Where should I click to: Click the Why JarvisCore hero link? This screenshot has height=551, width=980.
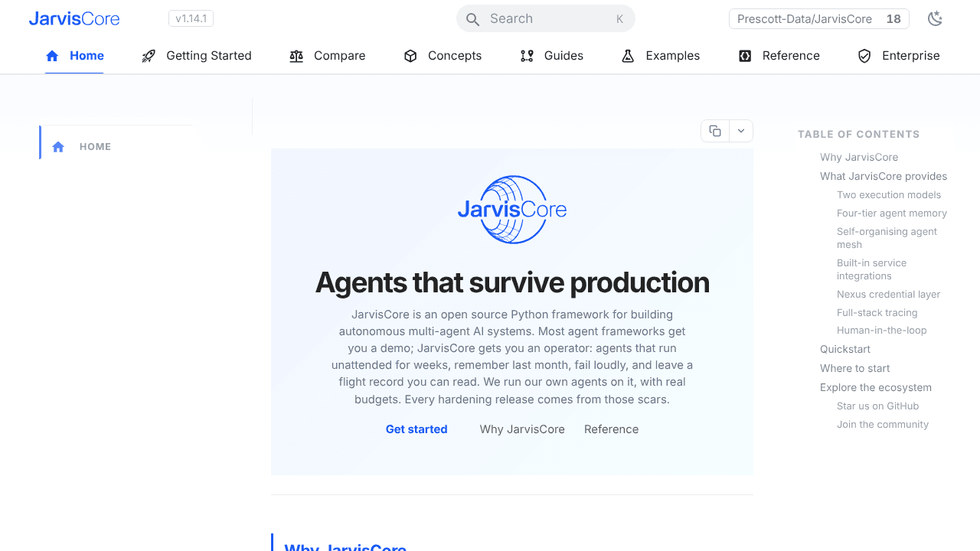point(522,429)
